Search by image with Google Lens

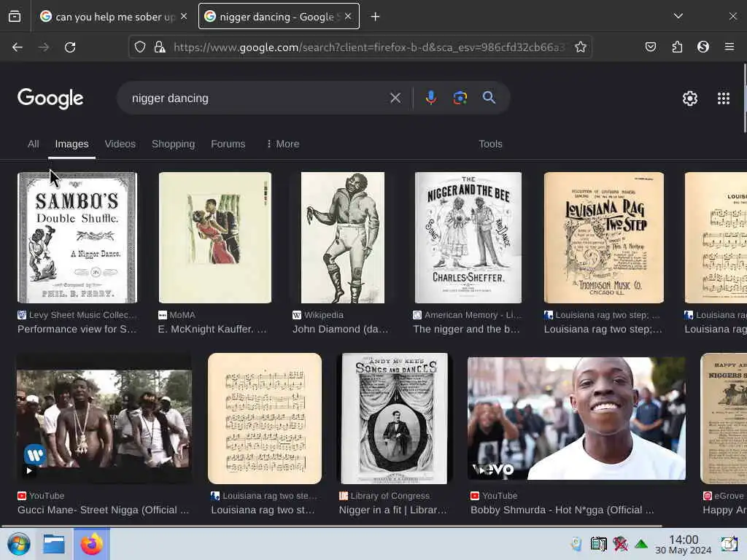[x=460, y=98]
